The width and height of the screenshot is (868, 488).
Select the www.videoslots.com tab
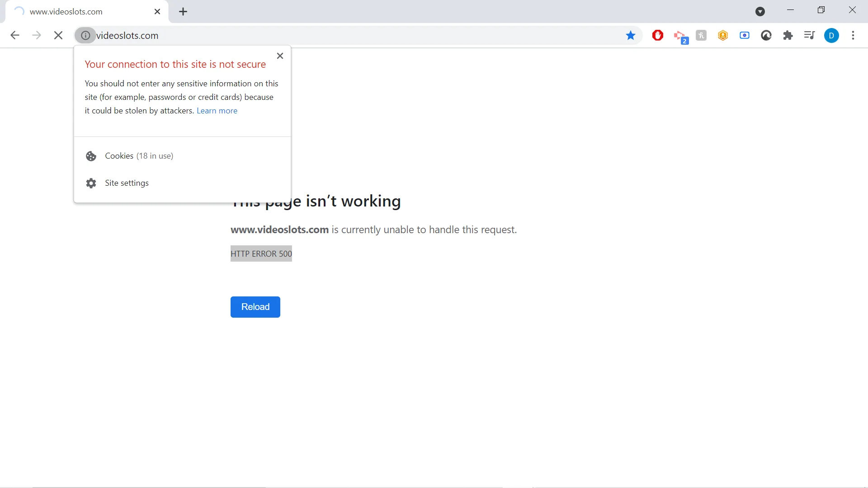(x=87, y=12)
